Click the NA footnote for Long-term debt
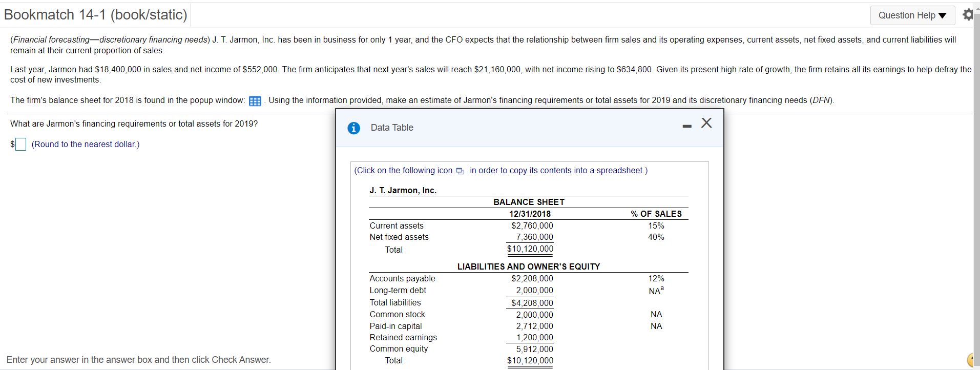Image resolution: width=980 pixels, height=370 pixels. point(656,291)
